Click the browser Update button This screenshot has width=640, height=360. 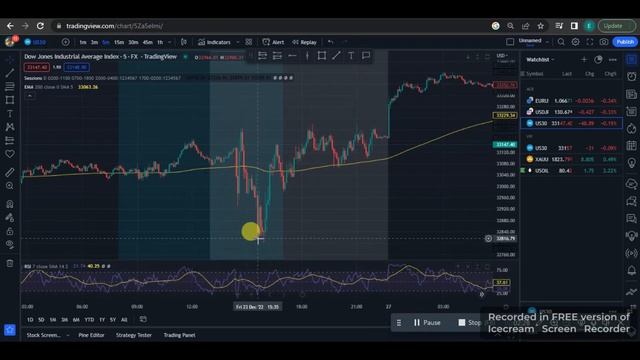coord(617,26)
